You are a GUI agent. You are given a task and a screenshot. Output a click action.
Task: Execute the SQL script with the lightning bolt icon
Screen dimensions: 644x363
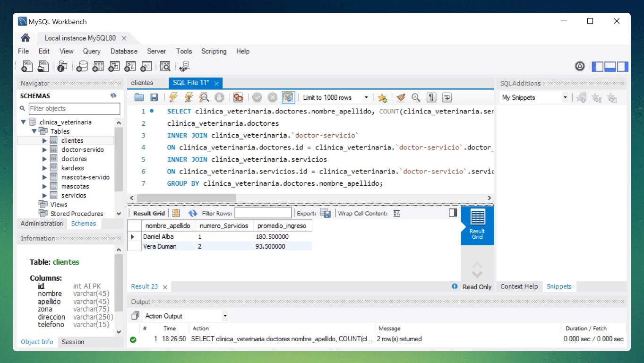coord(173,97)
